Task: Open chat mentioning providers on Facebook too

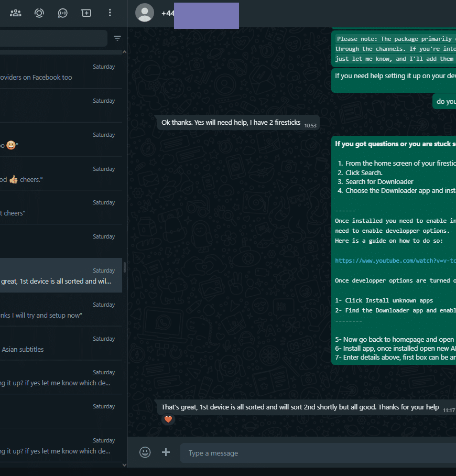Action: [x=58, y=72]
